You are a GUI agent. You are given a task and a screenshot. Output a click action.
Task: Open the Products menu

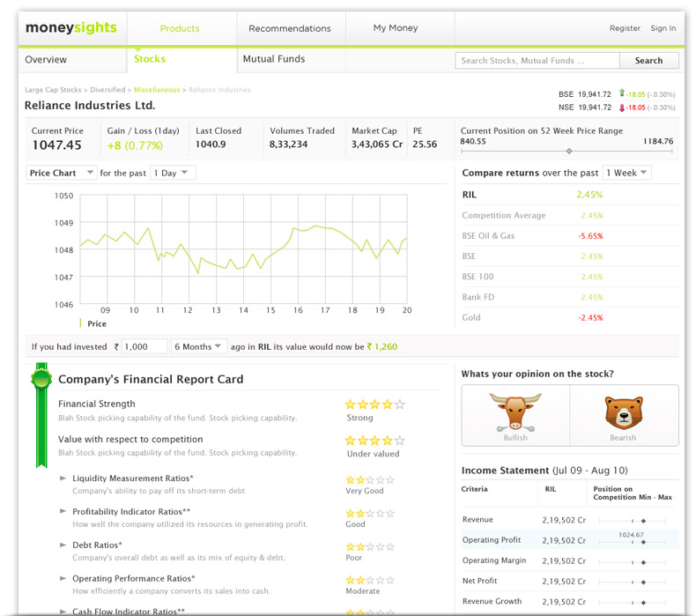180,28
